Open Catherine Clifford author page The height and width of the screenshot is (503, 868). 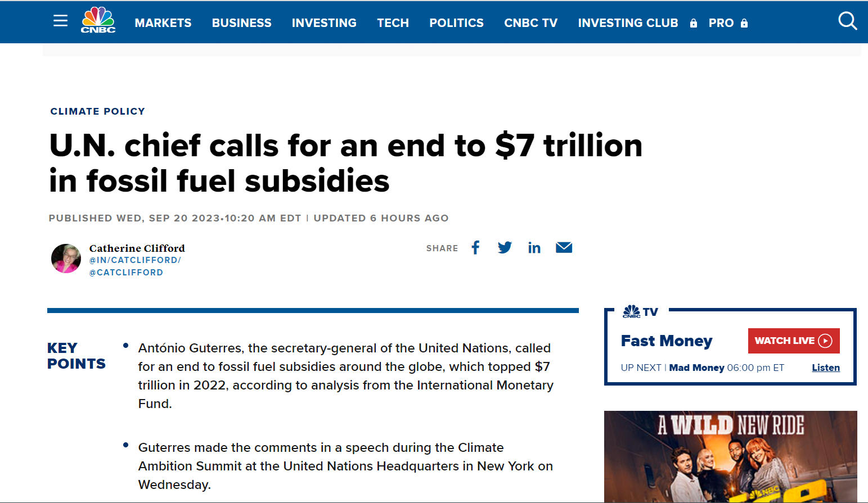[137, 248]
